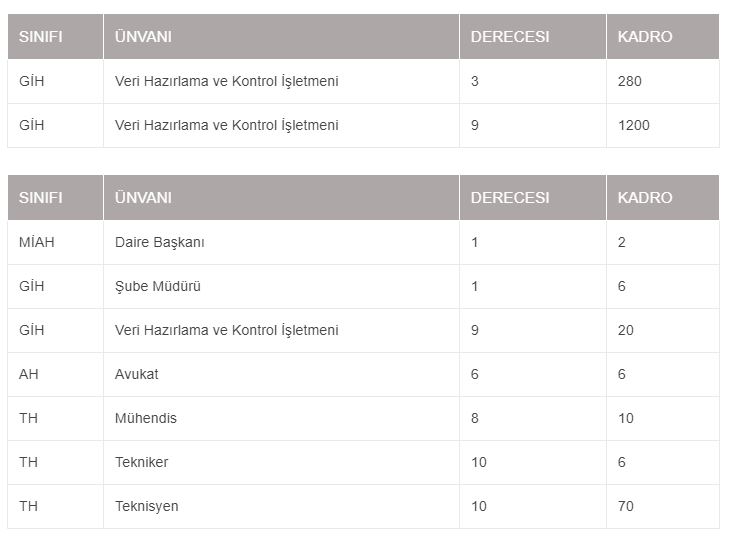This screenshot has width=731, height=542.
Task: Click kadro value 10 in Mühendis row
Action: (663, 418)
